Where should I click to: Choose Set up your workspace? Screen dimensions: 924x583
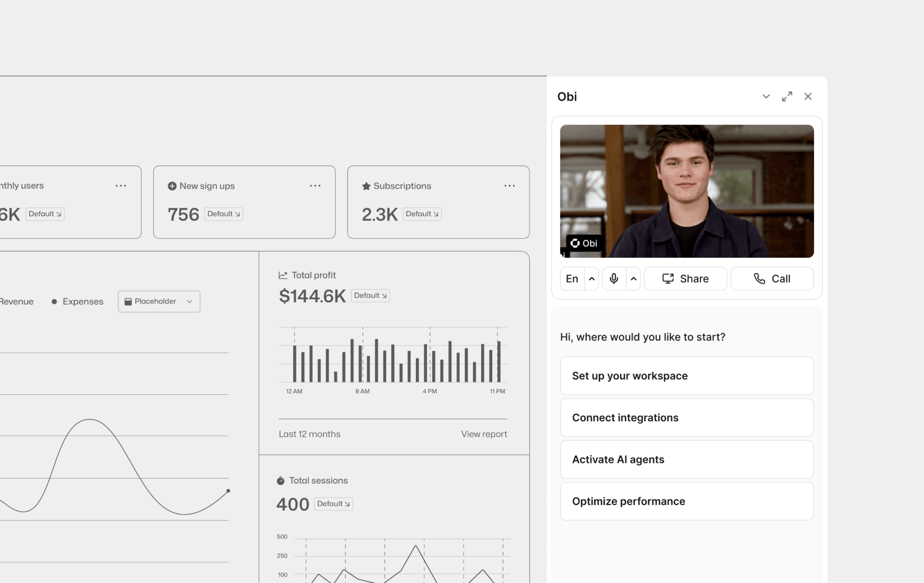687,376
